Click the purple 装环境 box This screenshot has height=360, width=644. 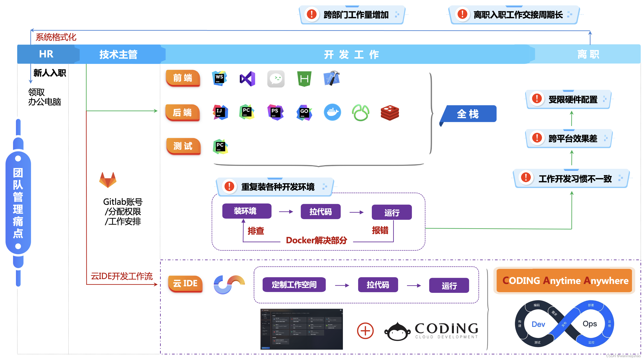point(247,211)
